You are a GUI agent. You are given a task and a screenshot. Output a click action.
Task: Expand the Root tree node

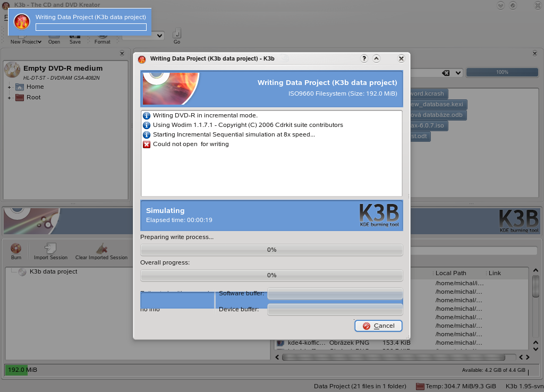[10, 98]
